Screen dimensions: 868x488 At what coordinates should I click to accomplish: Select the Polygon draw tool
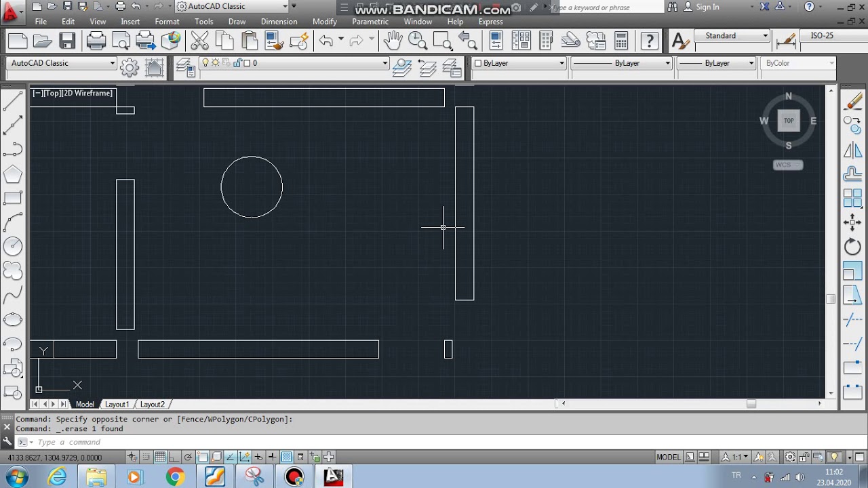pyautogui.click(x=13, y=174)
